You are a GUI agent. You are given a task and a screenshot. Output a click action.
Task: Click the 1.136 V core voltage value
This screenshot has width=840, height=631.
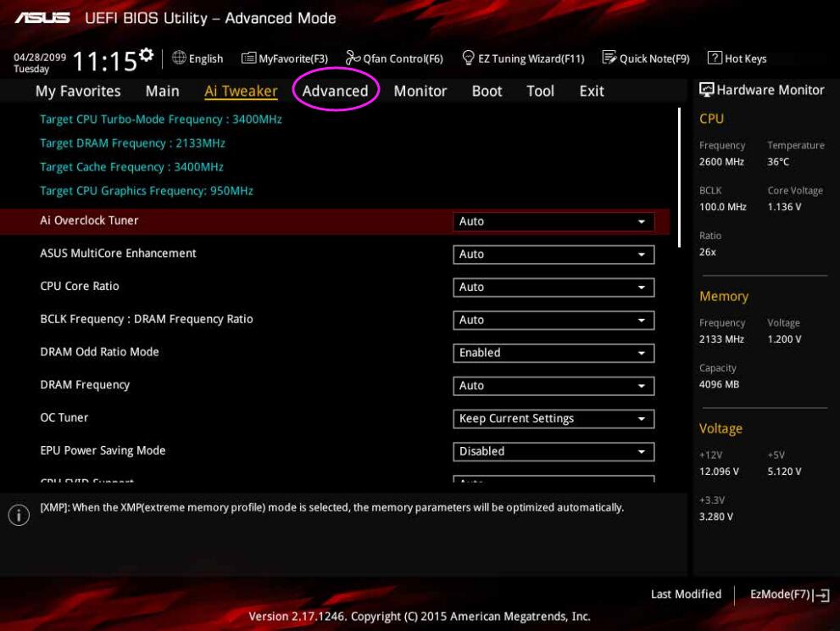tap(784, 207)
